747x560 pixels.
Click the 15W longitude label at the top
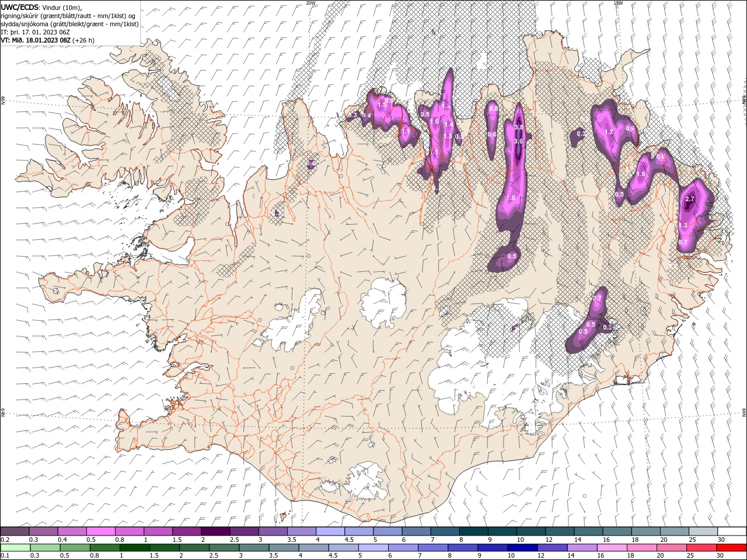point(619,3)
